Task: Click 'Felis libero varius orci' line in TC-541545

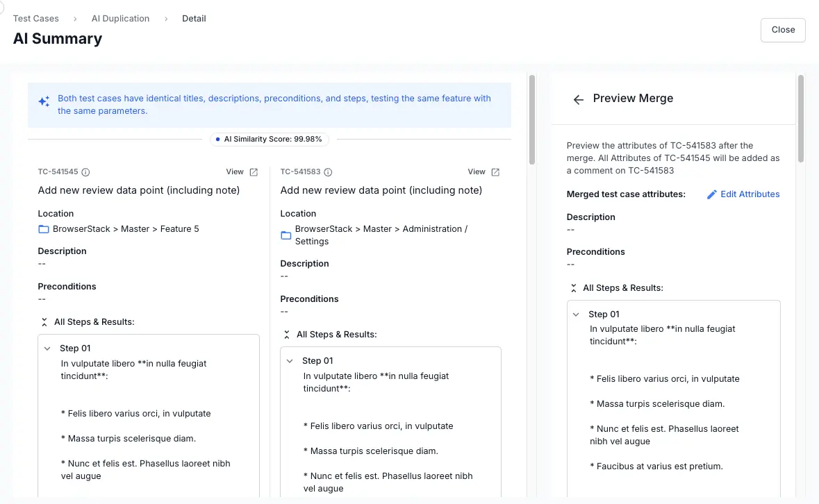Action: tap(135, 414)
